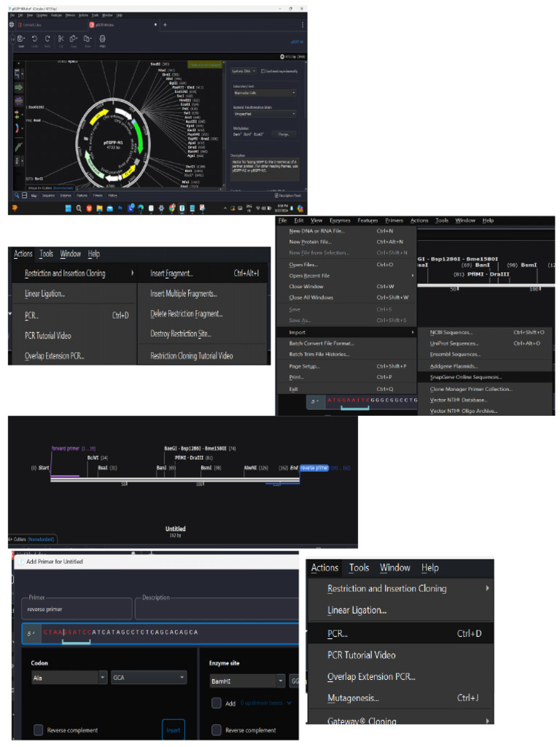Click the Undo icon in the toolbar
Viewport: 560px width, 747px height.
pos(34,39)
